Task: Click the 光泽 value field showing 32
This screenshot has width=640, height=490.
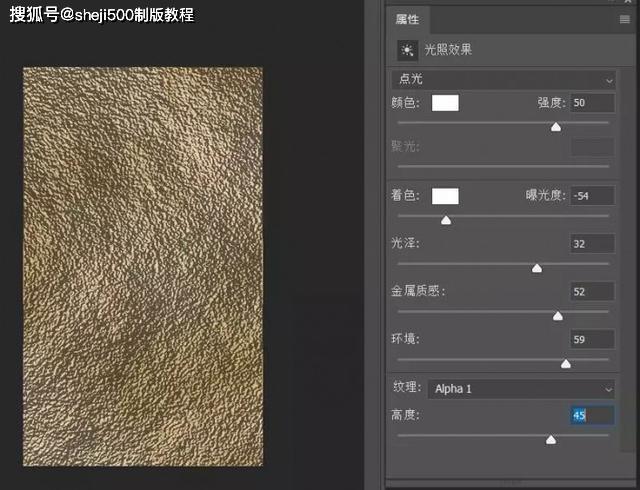Action: pos(593,244)
